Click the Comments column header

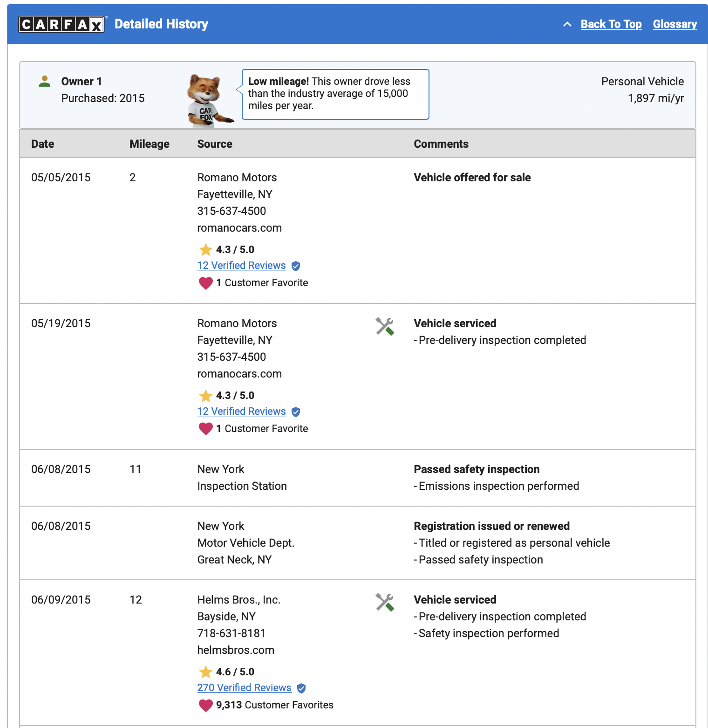click(441, 144)
